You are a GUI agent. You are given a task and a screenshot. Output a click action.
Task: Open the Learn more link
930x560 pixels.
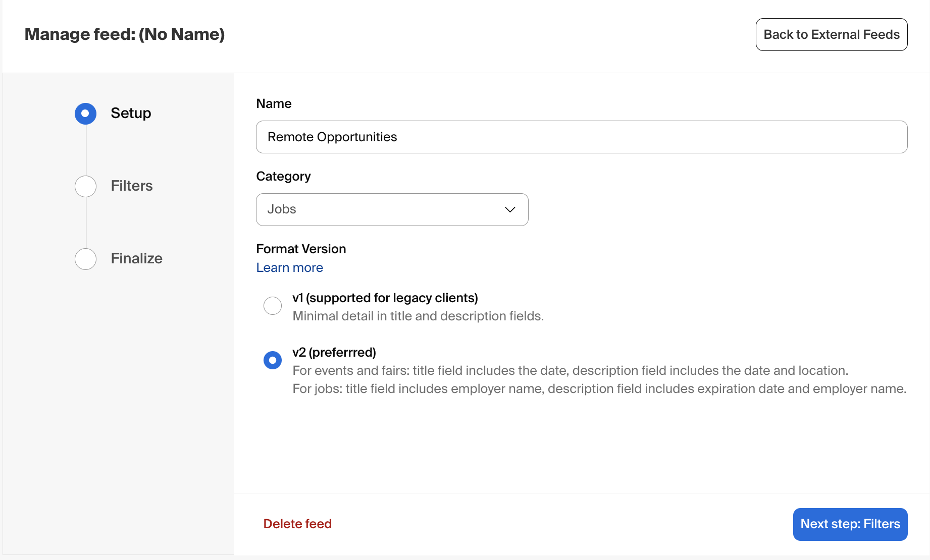289,268
